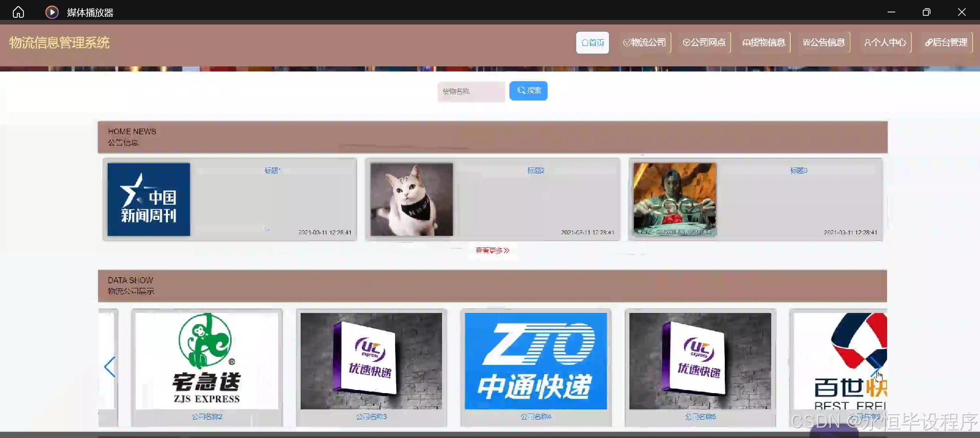This screenshot has width=980, height=438.
Task: Go to the 公司网点 menu item
Action: pos(704,42)
